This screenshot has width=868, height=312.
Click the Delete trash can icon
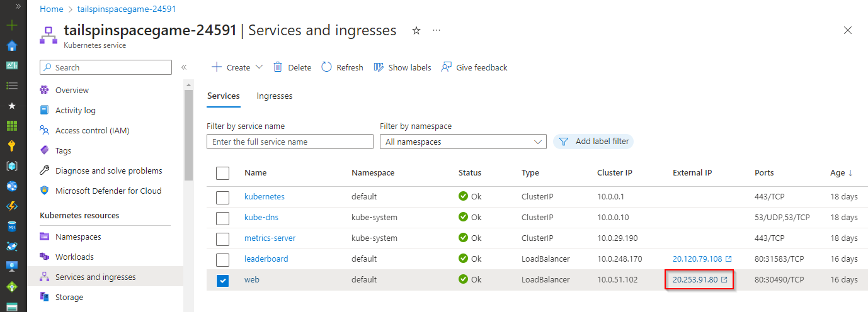pos(278,67)
